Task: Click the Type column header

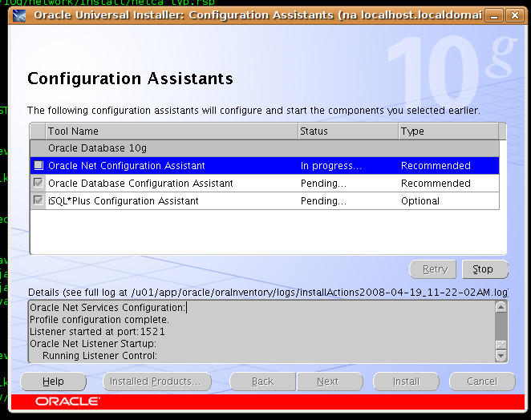Action: (x=448, y=131)
